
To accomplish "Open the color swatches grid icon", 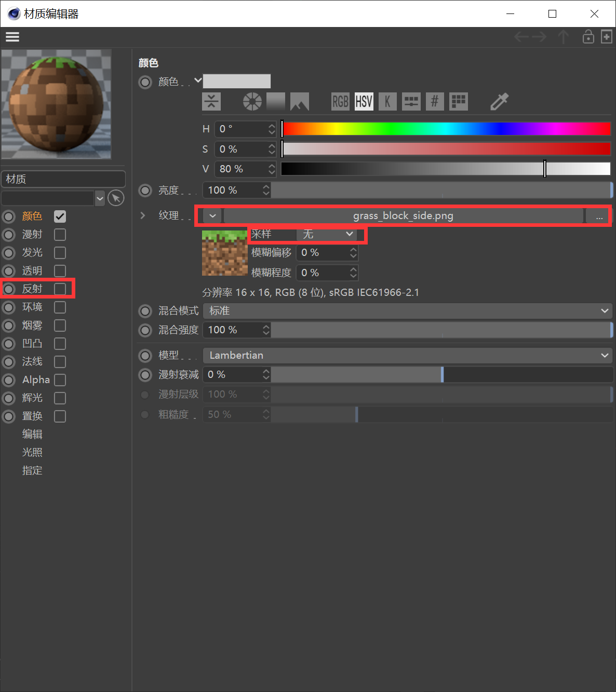I will pyautogui.click(x=459, y=102).
